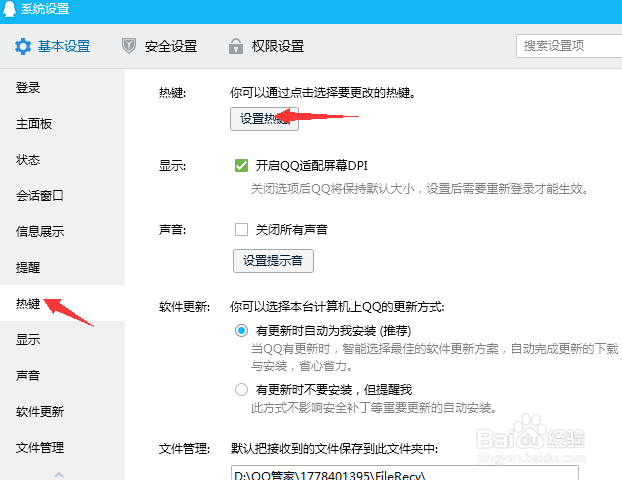Enable 关闭所有声音 checkbox

pyautogui.click(x=241, y=229)
